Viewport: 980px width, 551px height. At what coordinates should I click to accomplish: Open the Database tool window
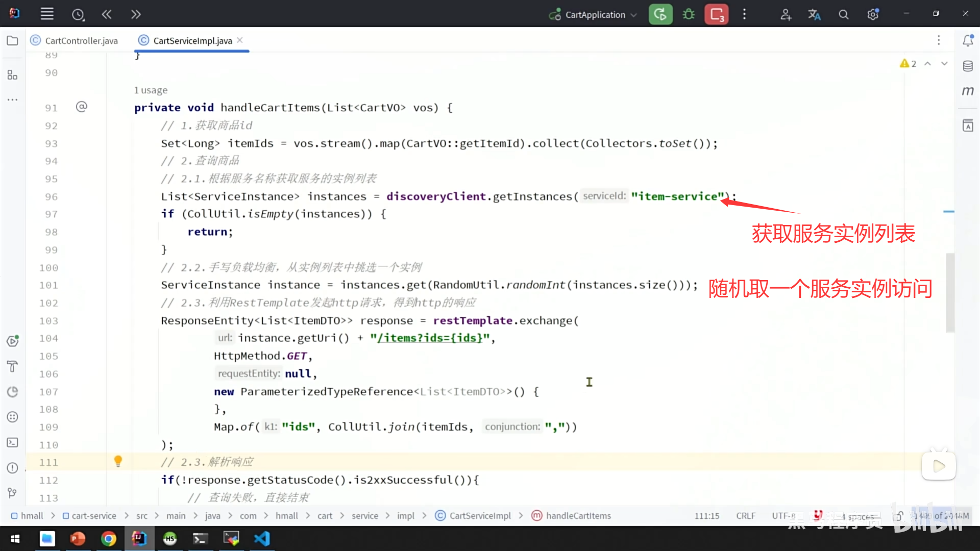point(968,66)
